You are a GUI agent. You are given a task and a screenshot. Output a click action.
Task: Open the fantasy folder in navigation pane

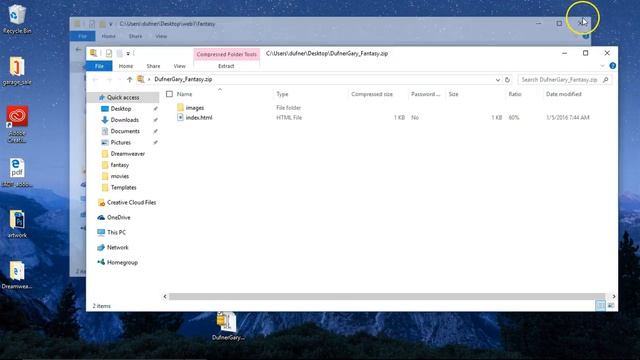[x=120, y=165]
